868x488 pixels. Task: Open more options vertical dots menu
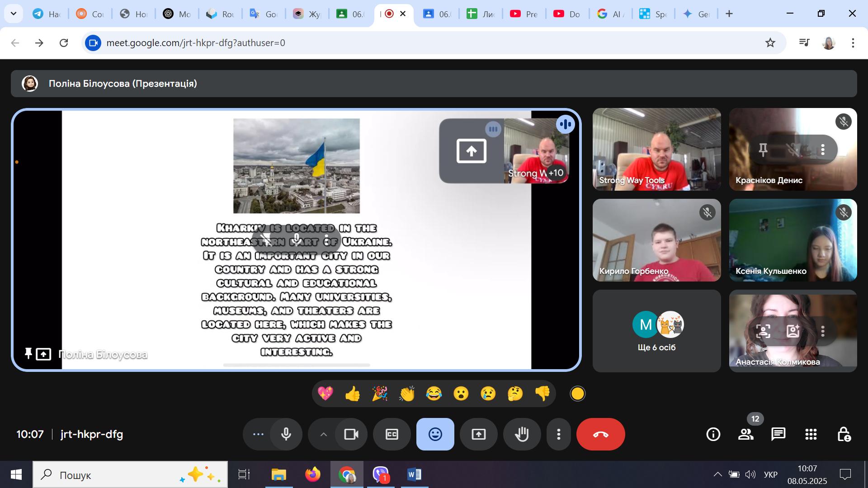point(559,434)
